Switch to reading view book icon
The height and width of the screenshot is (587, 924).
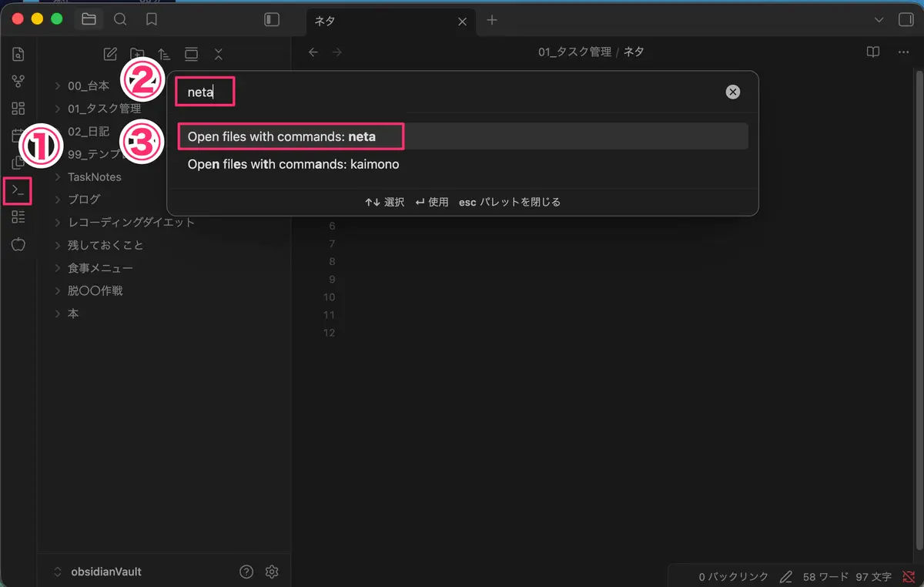[873, 52]
